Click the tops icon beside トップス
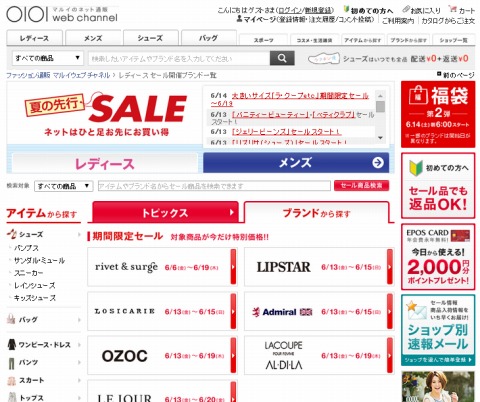 point(12,397)
